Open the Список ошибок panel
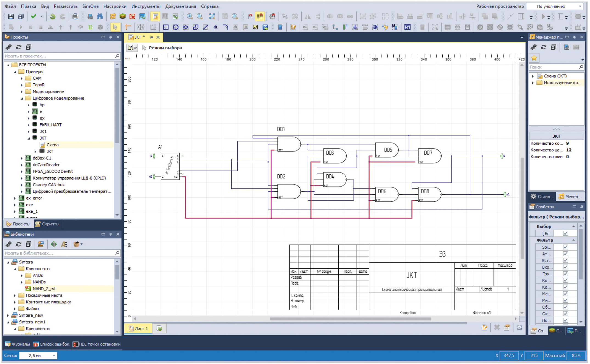 [51, 344]
